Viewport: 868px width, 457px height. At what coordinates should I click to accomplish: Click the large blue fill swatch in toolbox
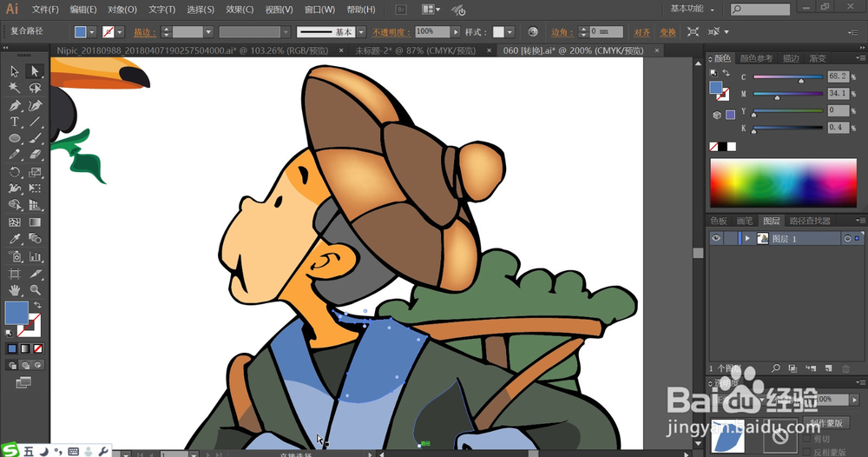(16, 313)
